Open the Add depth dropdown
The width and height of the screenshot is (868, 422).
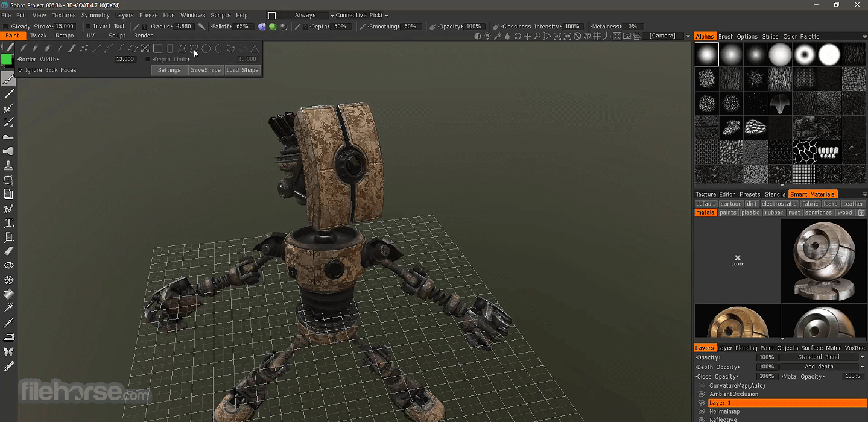(x=863, y=367)
